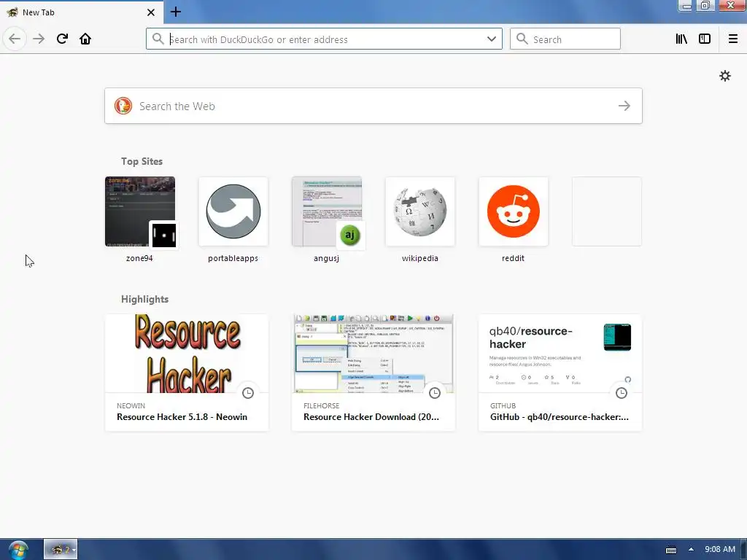The width and height of the screenshot is (747, 560).
Task: Submit web search with arrow button
Action: [x=624, y=106]
